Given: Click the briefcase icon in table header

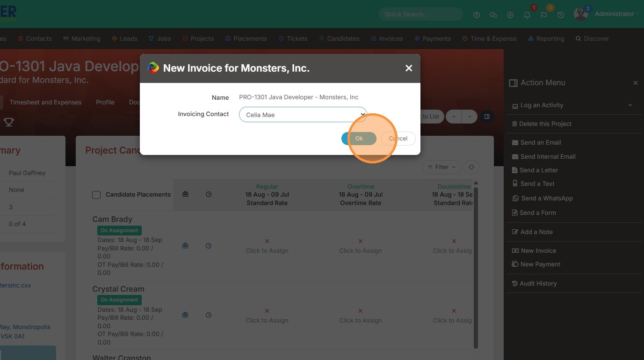Looking at the screenshot, I should click(185, 194).
